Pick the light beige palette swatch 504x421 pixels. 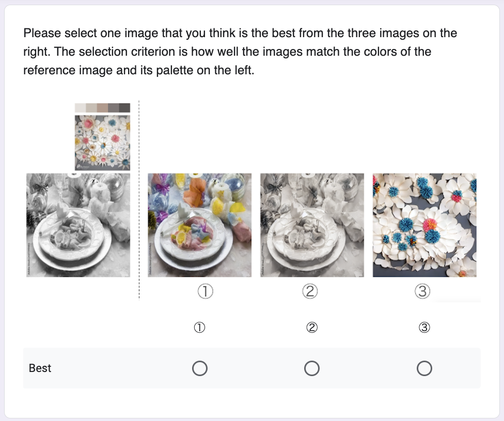[x=91, y=108]
